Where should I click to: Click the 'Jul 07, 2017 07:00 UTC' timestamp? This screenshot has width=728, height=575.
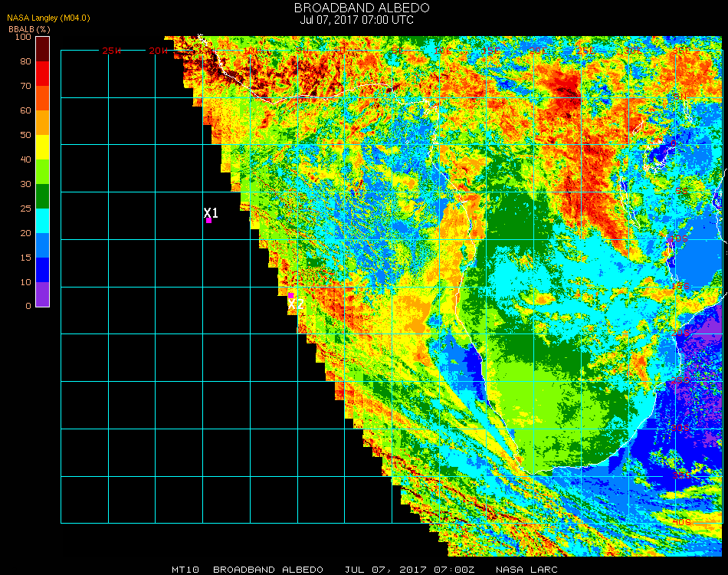(x=356, y=20)
